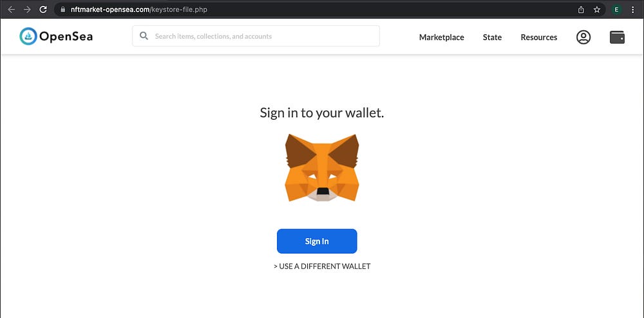Click the URL nftmarket-opensea.com/keystore-file.php
The width and height of the screenshot is (644, 318).
[x=139, y=10]
